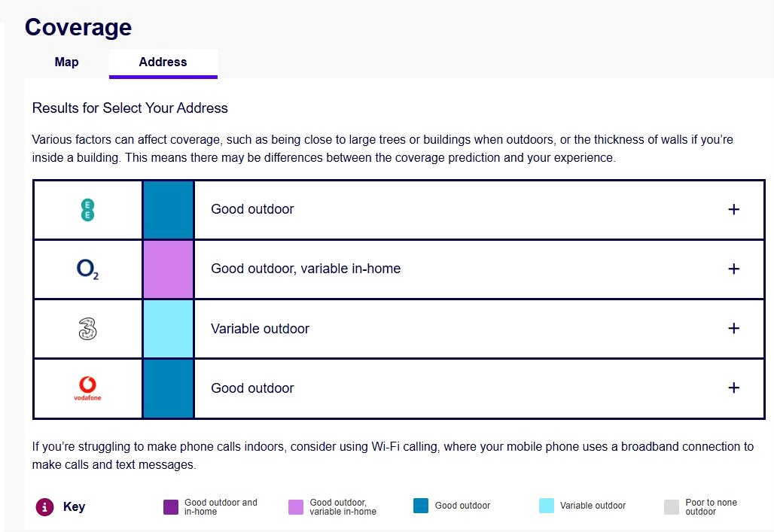The image size is (774, 532).
Task: Switch to the Map tab
Action: [66, 62]
